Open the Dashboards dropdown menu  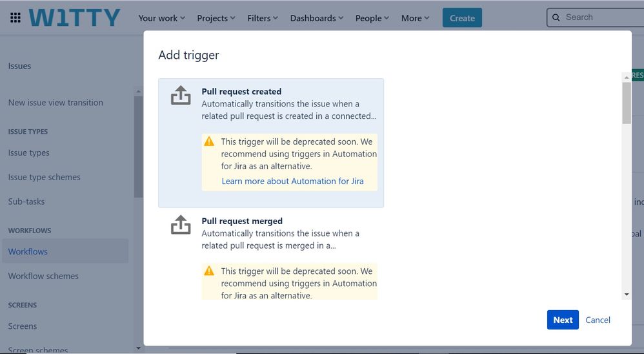pos(317,18)
